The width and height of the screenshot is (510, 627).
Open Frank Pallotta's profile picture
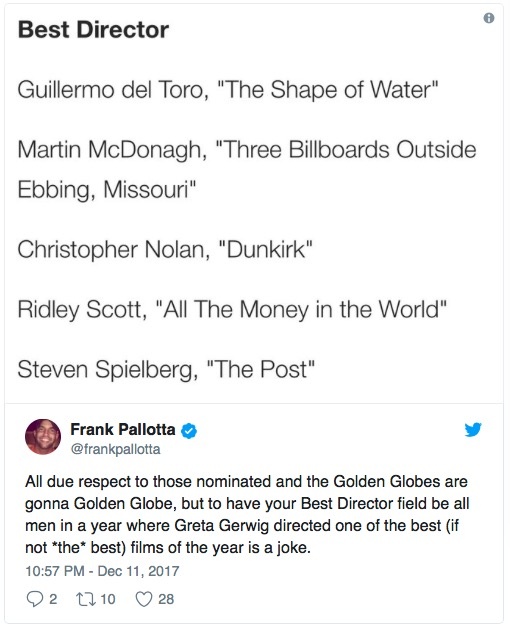click(43, 437)
